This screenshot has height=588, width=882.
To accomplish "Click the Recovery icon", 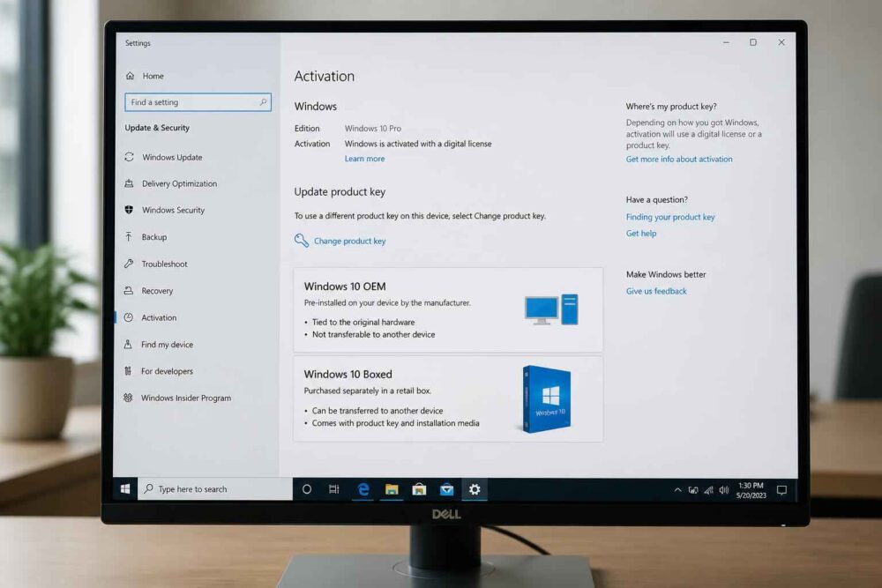I will [129, 290].
